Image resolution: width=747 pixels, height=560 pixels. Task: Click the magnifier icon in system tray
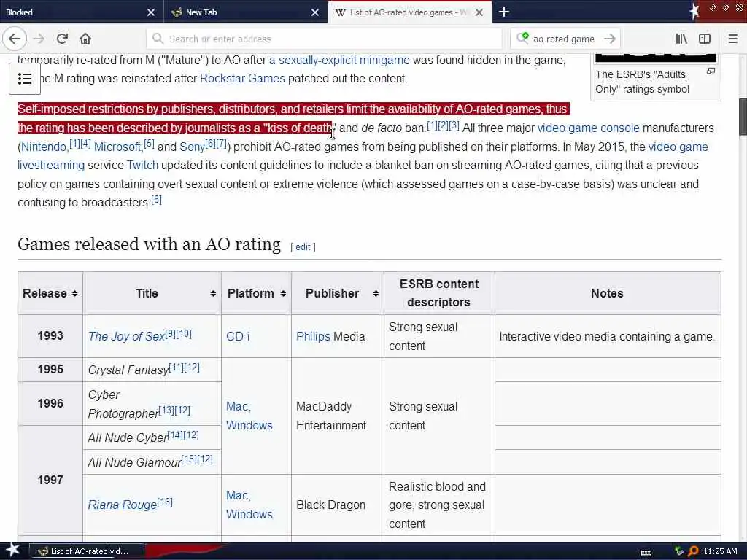[x=693, y=551]
